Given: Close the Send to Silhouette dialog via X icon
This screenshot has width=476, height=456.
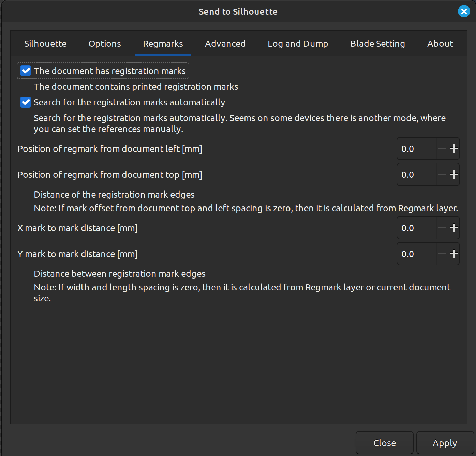Looking at the screenshot, I should click(464, 12).
